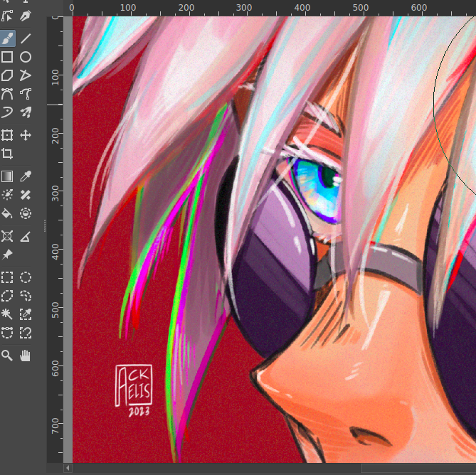Screen dimensions: 476x475
Task: Click the vertical ruler beside the canvas
Action: pyautogui.click(x=55, y=240)
